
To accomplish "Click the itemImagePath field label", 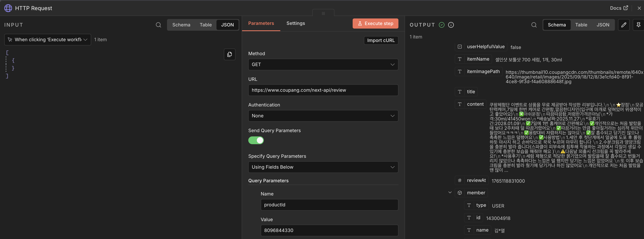I will pyautogui.click(x=483, y=72).
